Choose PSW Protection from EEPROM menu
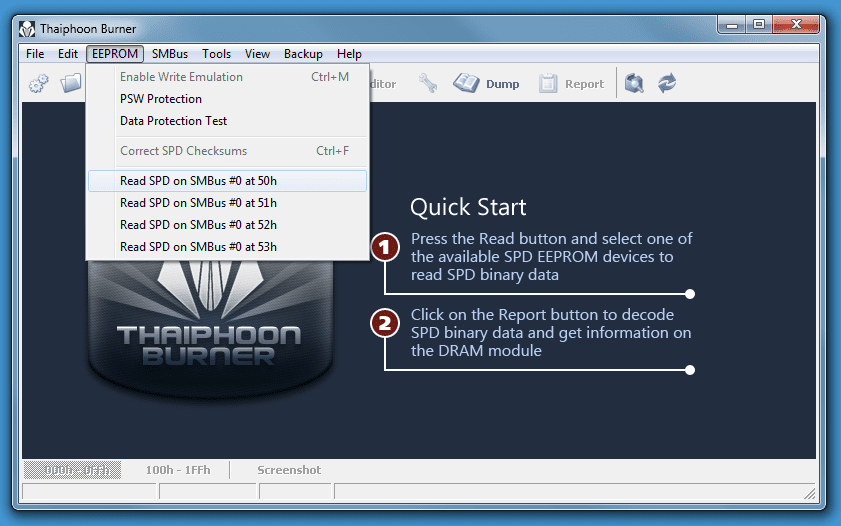This screenshot has height=526, width=841. coord(227,99)
